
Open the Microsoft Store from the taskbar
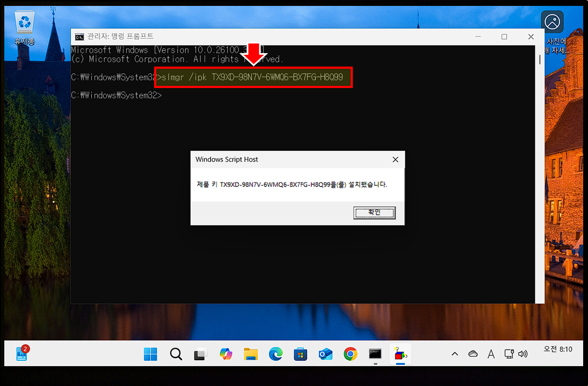[300, 354]
